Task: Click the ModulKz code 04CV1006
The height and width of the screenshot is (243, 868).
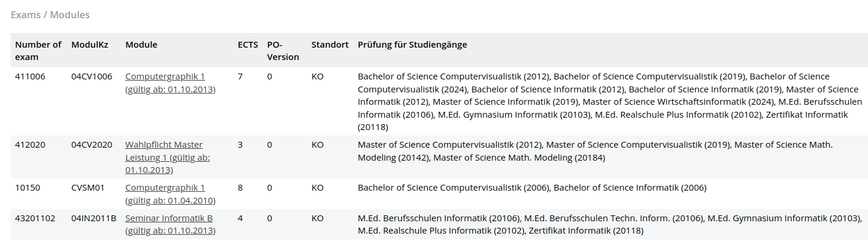Action: point(92,76)
